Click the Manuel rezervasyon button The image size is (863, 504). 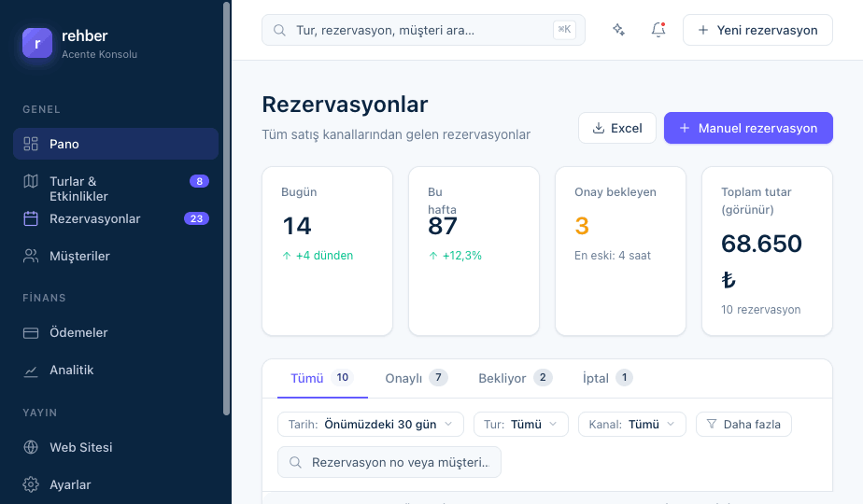[x=748, y=128]
